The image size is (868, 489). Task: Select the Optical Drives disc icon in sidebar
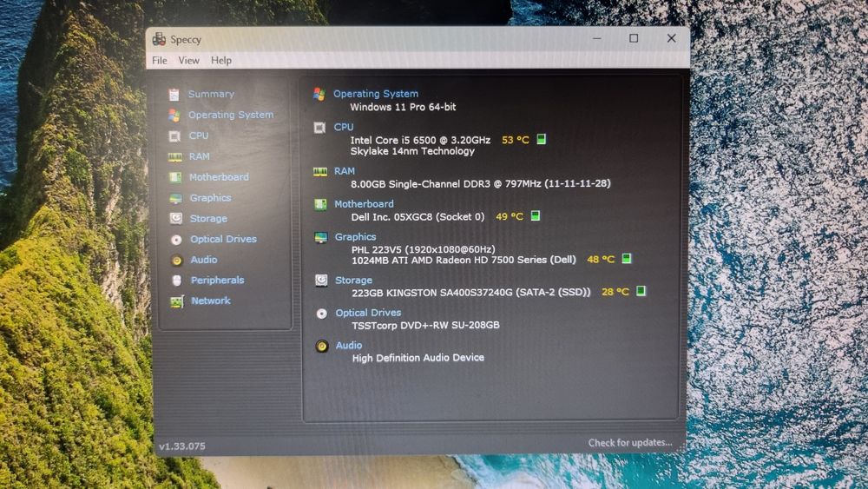pyautogui.click(x=176, y=240)
